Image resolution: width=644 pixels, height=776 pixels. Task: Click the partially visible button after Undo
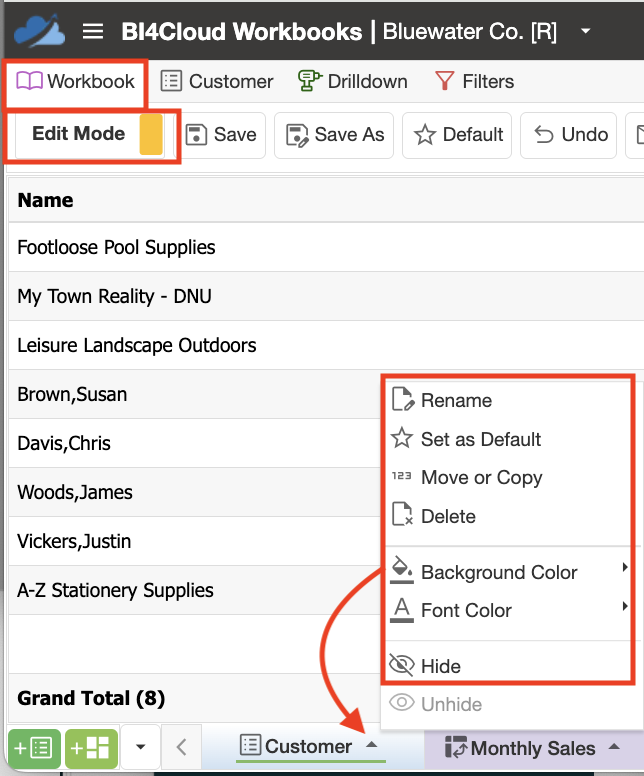click(x=636, y=135)
